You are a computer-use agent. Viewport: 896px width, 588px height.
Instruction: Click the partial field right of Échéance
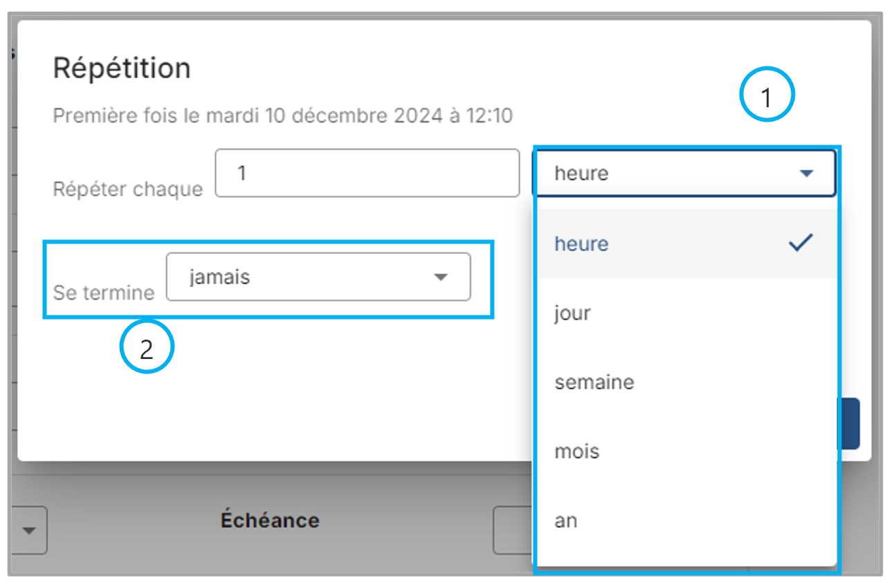512,531
